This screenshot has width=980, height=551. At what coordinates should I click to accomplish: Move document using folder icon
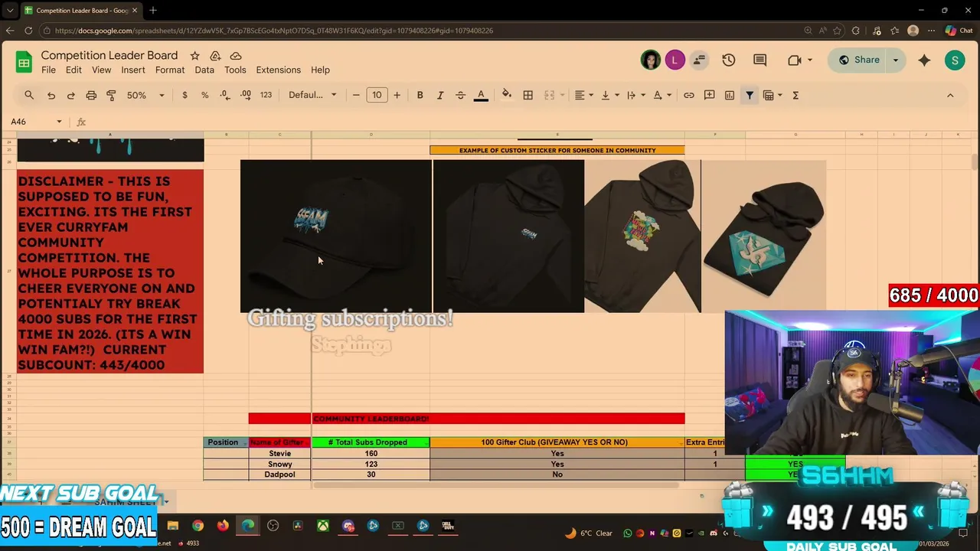click(215, 56)
